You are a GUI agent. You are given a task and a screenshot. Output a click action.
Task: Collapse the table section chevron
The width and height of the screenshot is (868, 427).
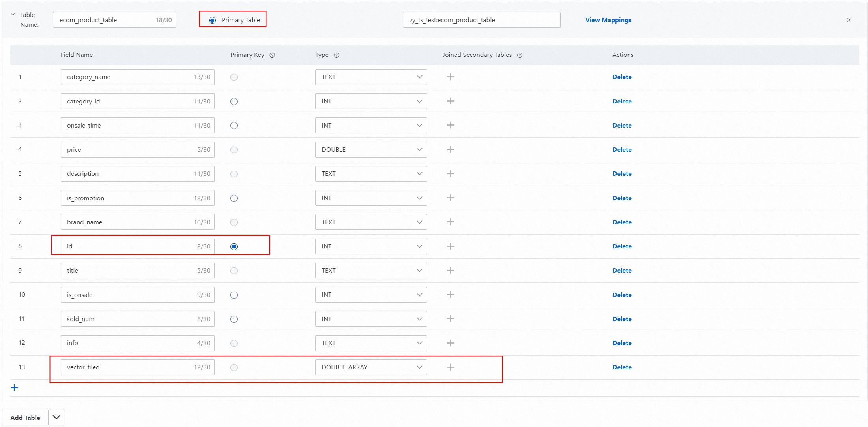[x=13, y=15]
